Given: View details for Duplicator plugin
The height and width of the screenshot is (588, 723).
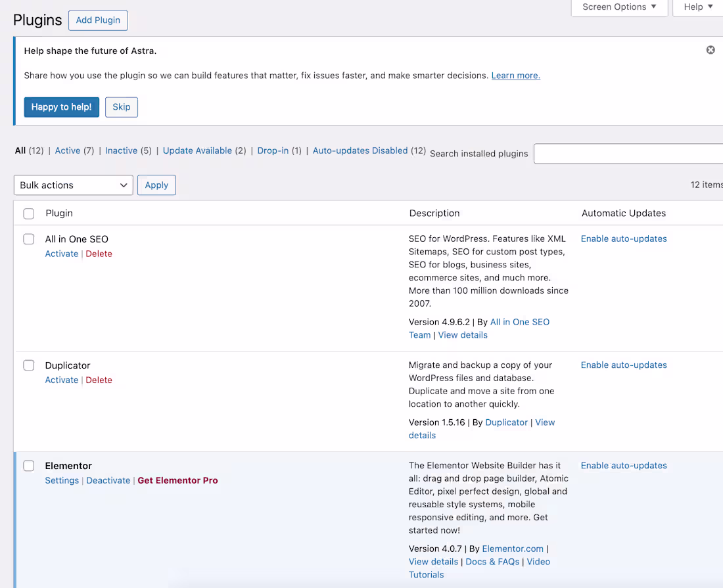Looking at the screenshot, I should click(545, 422).
